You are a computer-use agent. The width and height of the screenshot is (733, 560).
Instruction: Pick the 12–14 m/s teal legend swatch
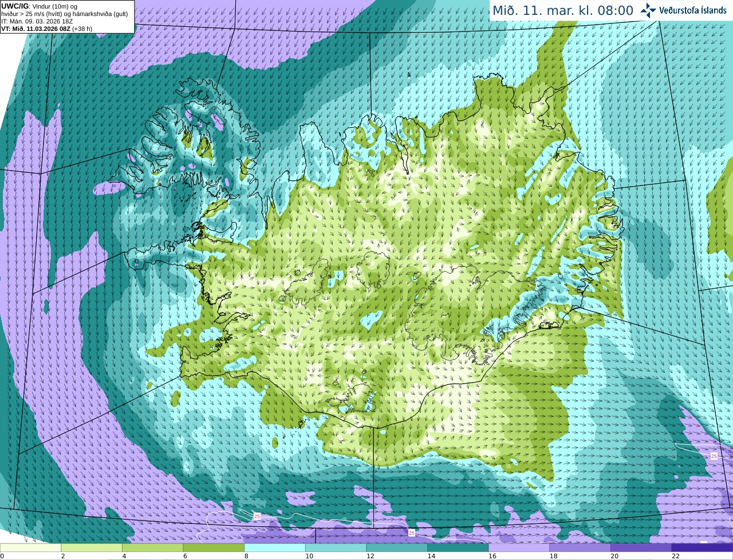coord(397,548)
